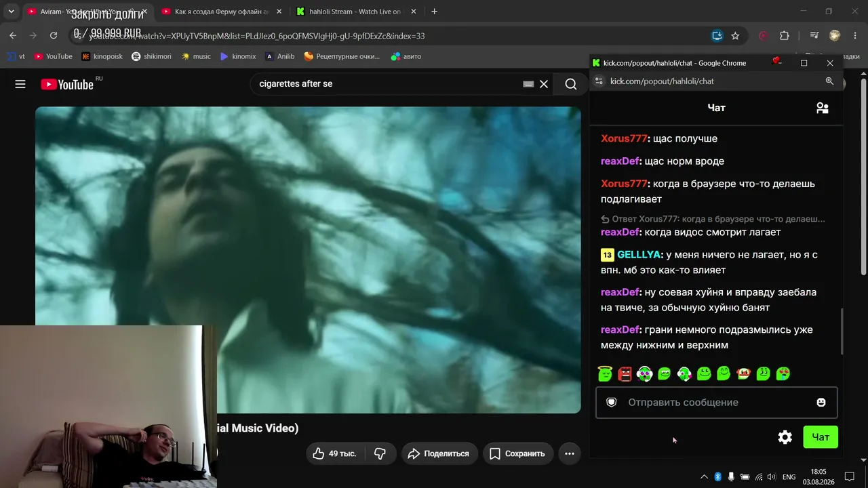Open the video's three-dot more actions

570,453
